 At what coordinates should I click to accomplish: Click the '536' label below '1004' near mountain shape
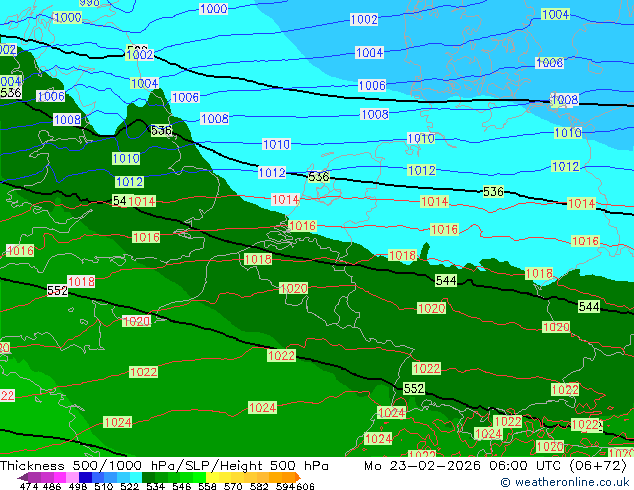tap(161, 130)
